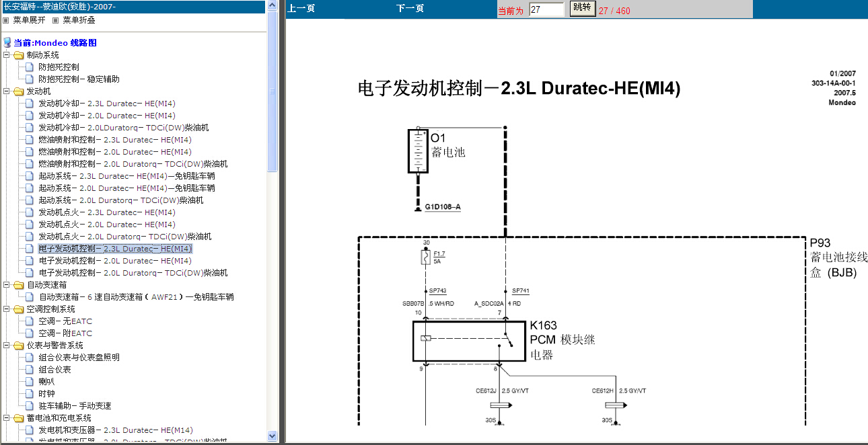Collapse the 自动变速箱 tree node
The width and height of the screenshot is (868, 445).
click(6, 285)
